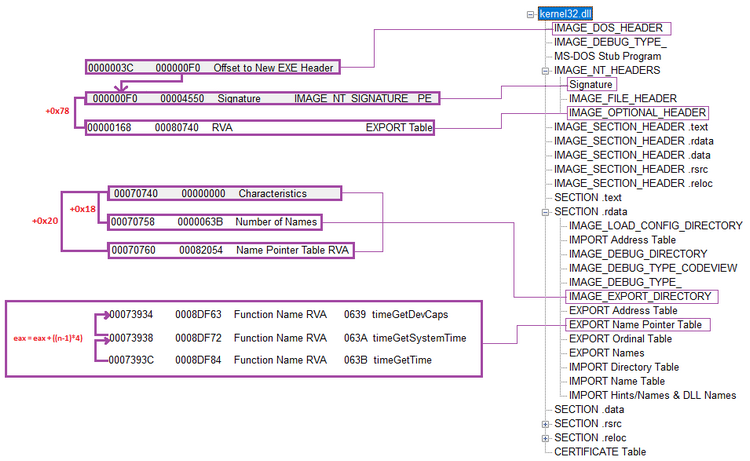The width and height of the screenshot is (750, 461).
Task: Select IMAGE_SECTION_HEADER .reloc
Action: coord(633,184)
